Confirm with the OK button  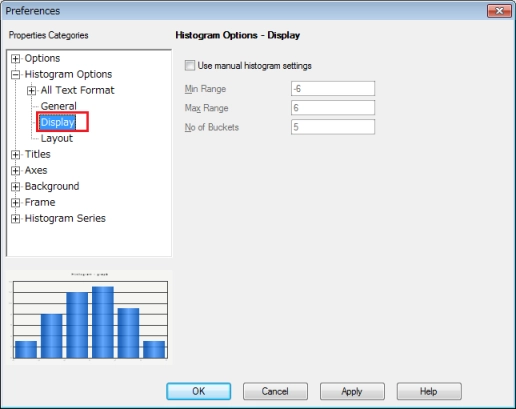pos(199,391)
